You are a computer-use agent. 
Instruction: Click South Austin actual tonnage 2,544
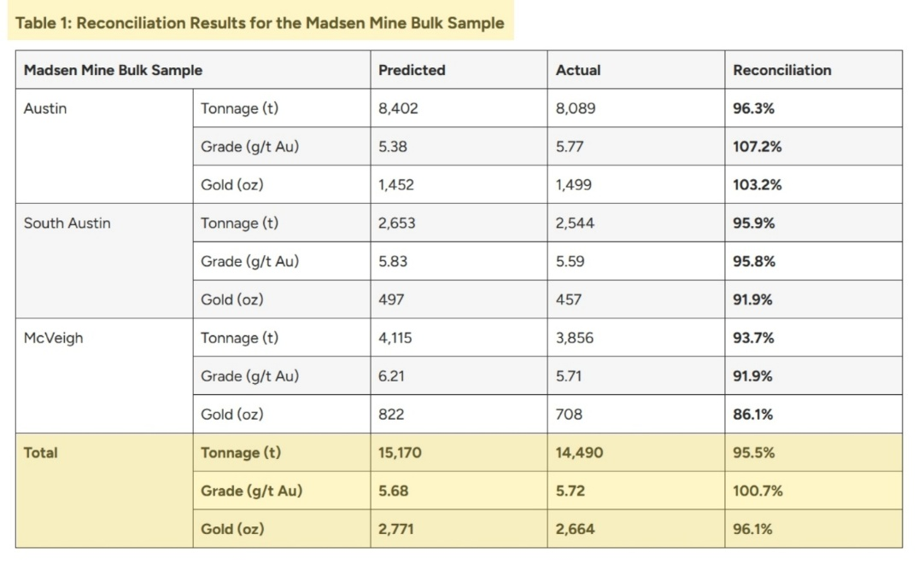coord(575,224)
